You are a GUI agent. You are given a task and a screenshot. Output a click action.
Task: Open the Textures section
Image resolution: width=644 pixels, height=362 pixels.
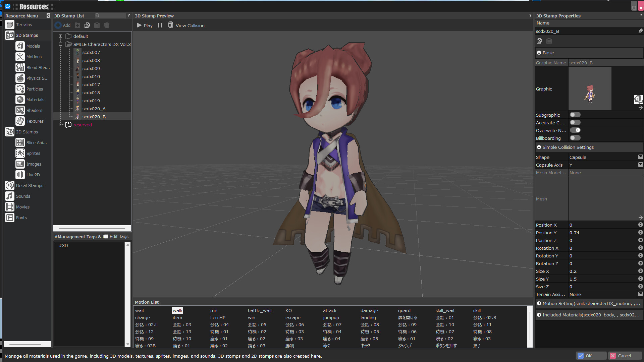[x=30, y=121]
